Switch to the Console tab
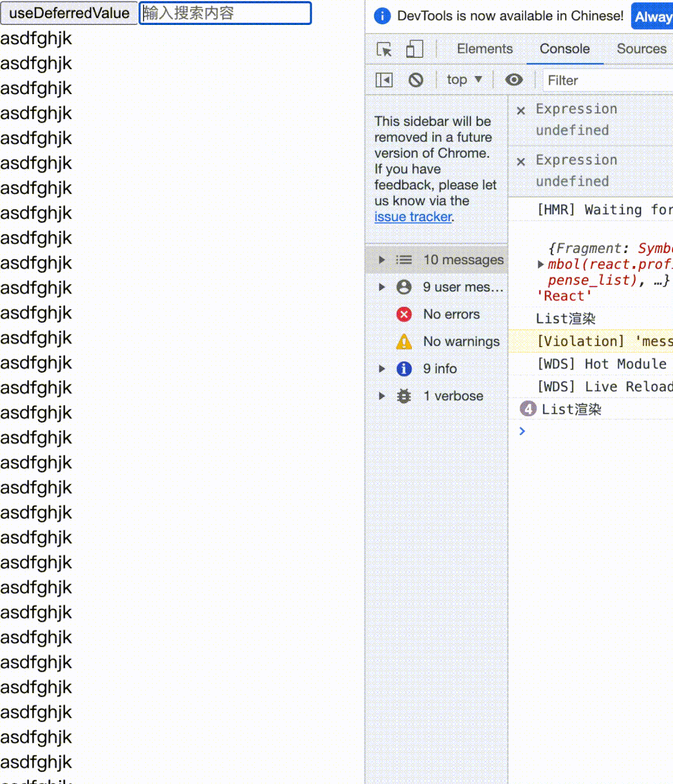This screenshot has width=673, height=784. pyautogui.click(x=565, y=49)
